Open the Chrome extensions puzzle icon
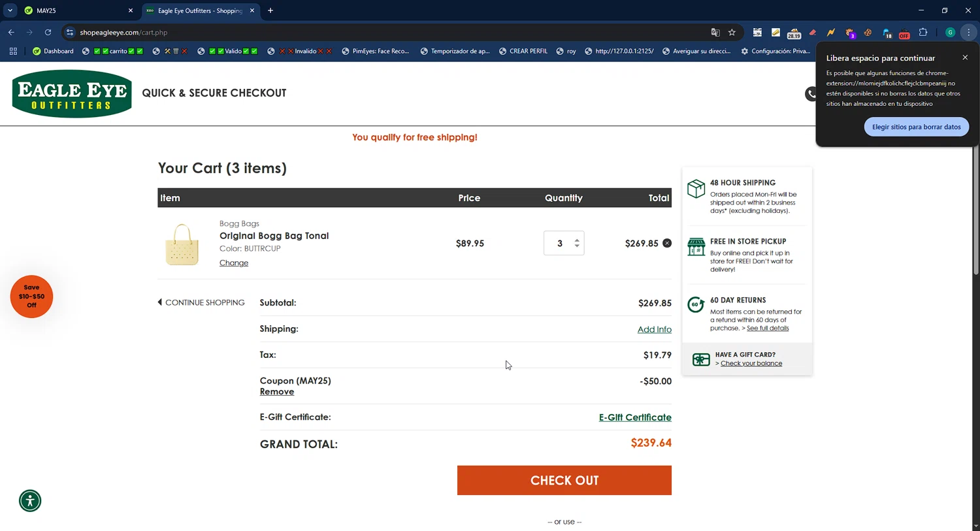The height and width of the screenshot is (531, 980). pyautogui.click(x=923, y=32)
